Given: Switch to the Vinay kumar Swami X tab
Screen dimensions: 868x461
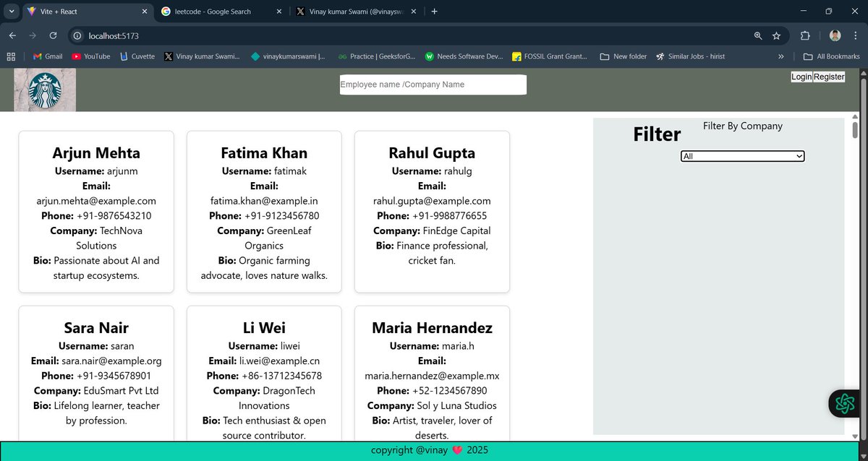Looking at the screenshot, I should [x=357, y=12].
